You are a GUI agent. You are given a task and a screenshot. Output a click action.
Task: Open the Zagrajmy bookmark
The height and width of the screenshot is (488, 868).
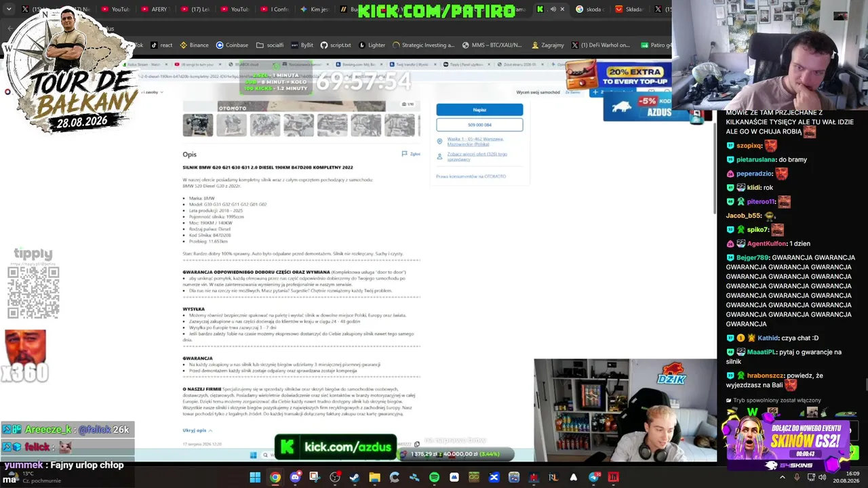[548, 45]
